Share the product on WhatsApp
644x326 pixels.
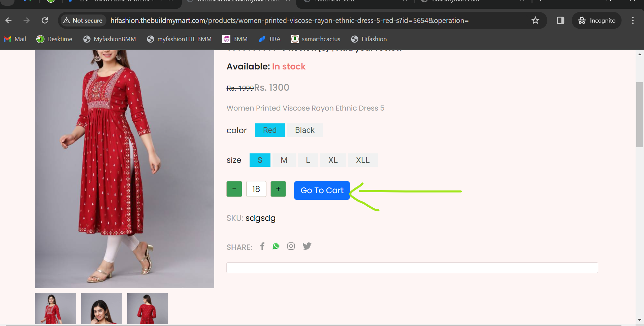pyautogui.click(x=276, y=246)
